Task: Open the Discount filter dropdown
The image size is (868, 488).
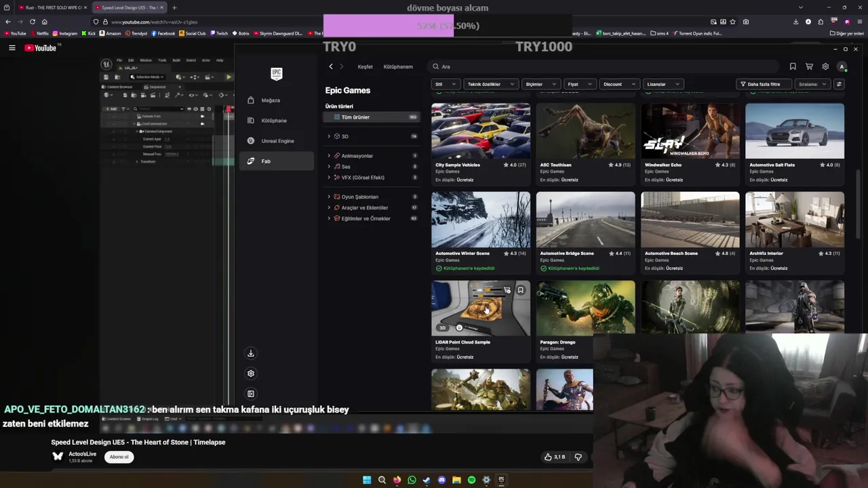Action: coord(619,84)
